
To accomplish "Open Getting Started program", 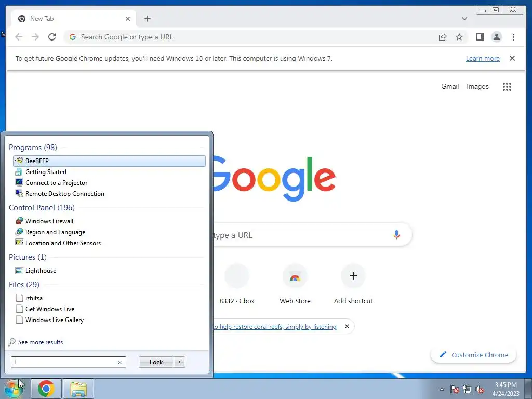I will coord(109,171).
